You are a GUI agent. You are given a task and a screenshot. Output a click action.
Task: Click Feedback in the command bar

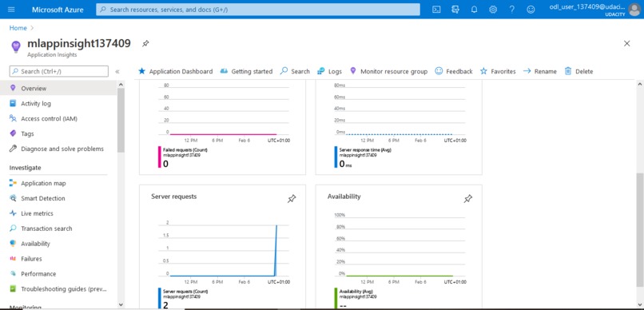tap(454, 71)
